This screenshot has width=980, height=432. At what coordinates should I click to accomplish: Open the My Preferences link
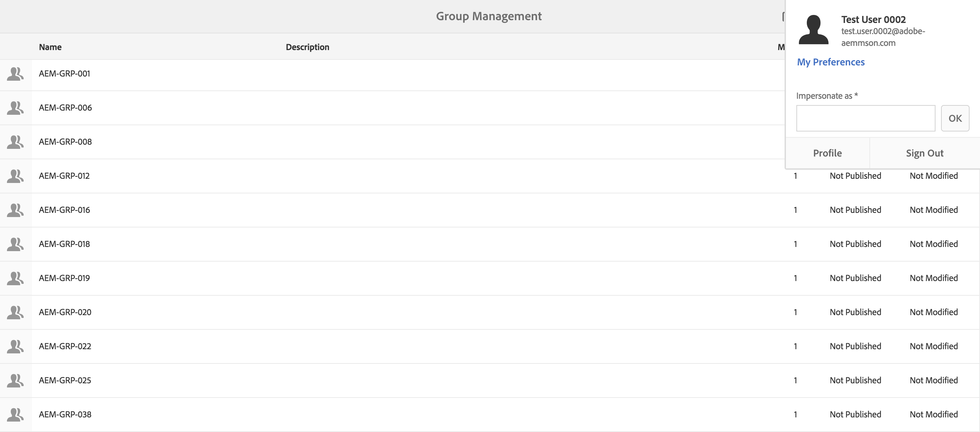click(x=830, y=62)
